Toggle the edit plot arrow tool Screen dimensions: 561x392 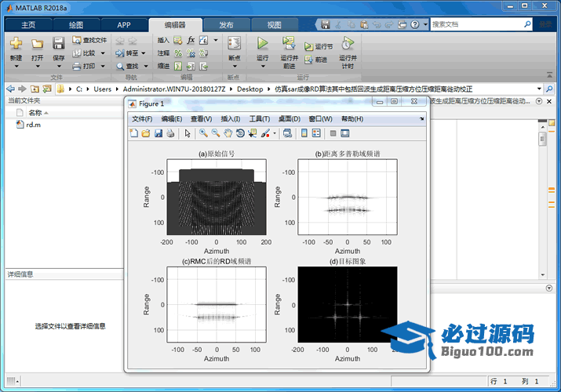(188, 133)
